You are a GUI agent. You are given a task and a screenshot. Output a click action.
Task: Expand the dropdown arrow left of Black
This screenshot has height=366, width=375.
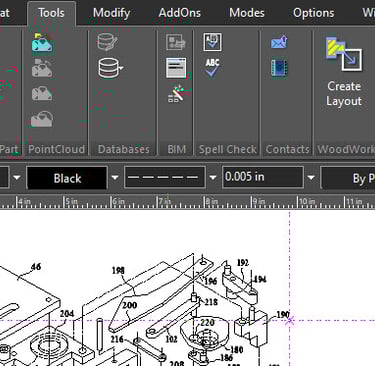tap(17, 178)
